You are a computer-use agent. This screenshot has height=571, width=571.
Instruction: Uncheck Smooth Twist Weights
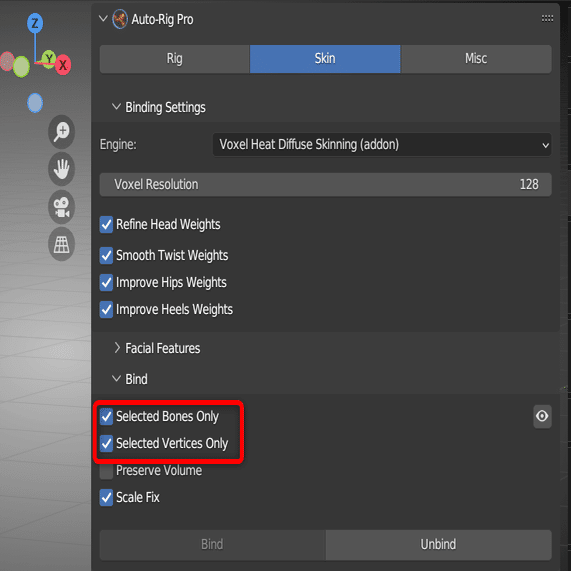(x=106, y=256)
